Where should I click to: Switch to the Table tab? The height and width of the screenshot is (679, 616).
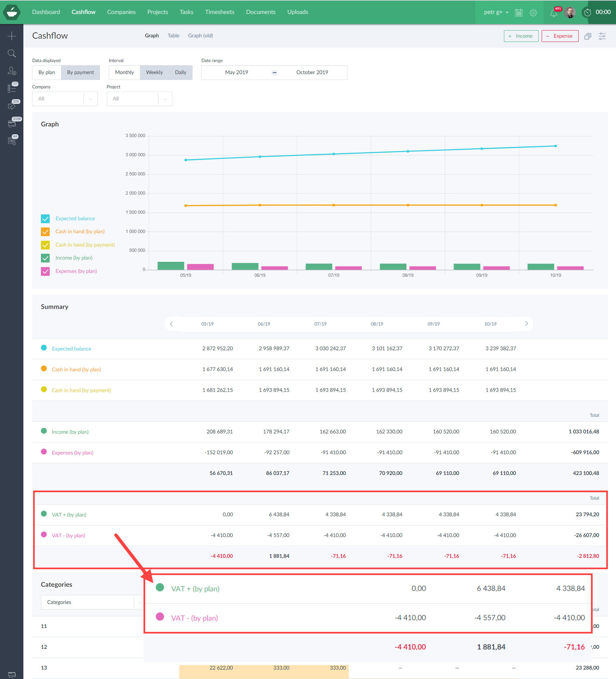click(173, 36)
